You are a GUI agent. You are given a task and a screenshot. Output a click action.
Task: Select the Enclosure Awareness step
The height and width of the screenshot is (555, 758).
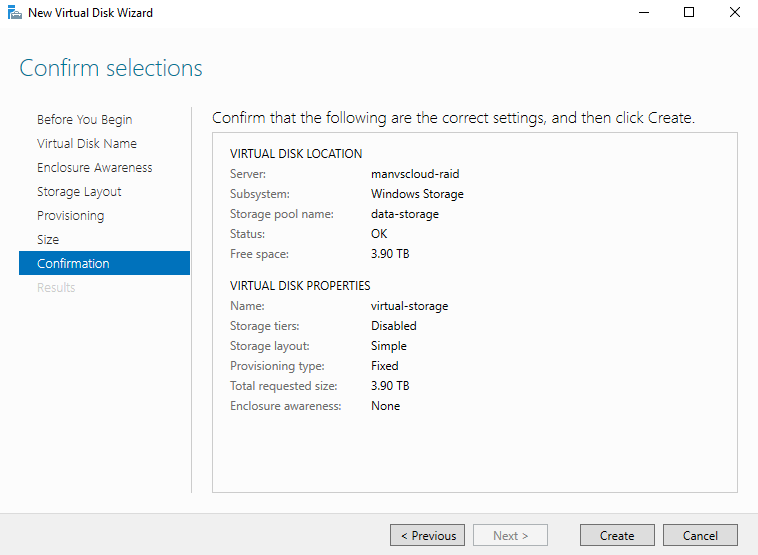(95, 167)
